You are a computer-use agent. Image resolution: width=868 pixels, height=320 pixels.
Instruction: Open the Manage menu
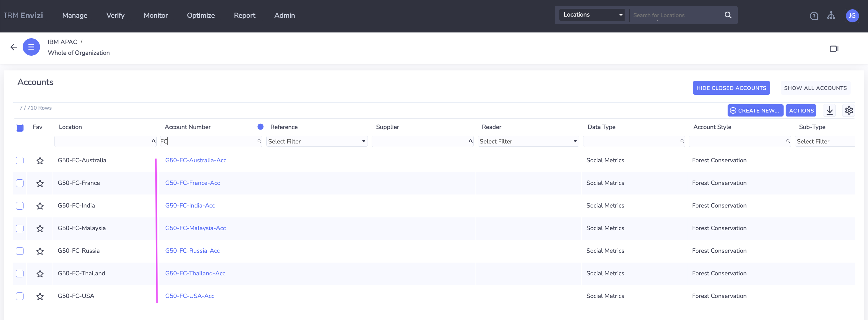(75, 15)
